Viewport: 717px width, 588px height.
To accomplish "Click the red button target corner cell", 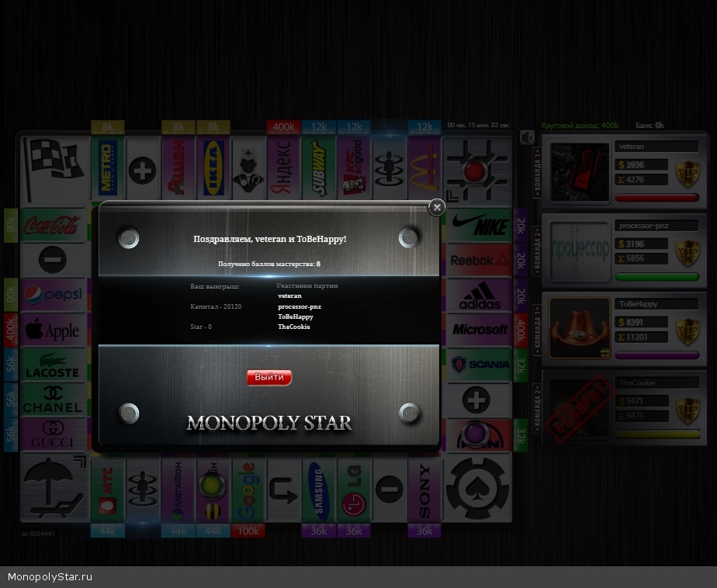I will (x=477, y=170).
